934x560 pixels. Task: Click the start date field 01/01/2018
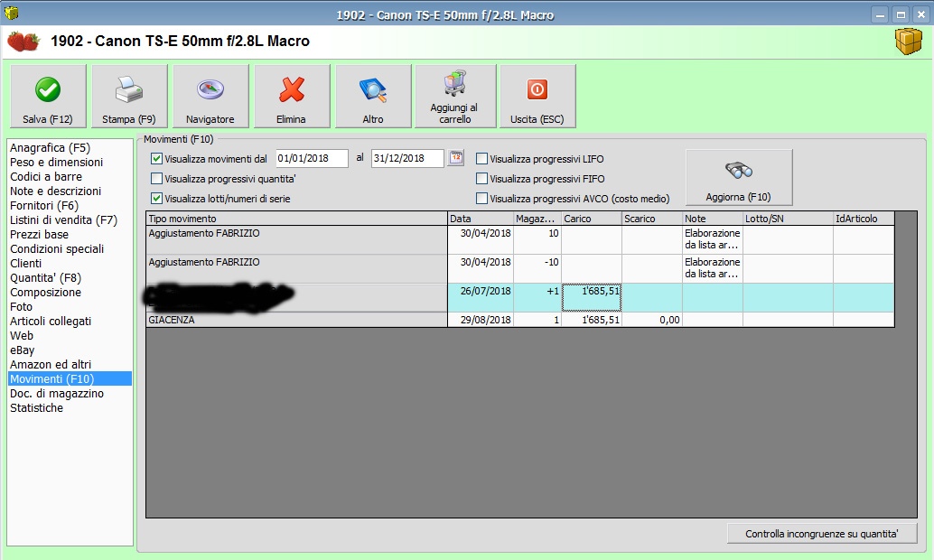[313, 158]
